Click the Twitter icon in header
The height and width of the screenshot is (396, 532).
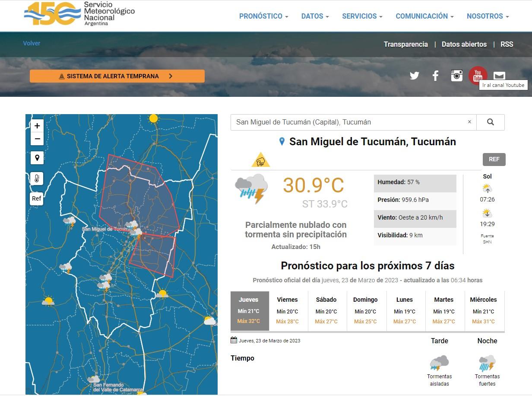(414, 76)
